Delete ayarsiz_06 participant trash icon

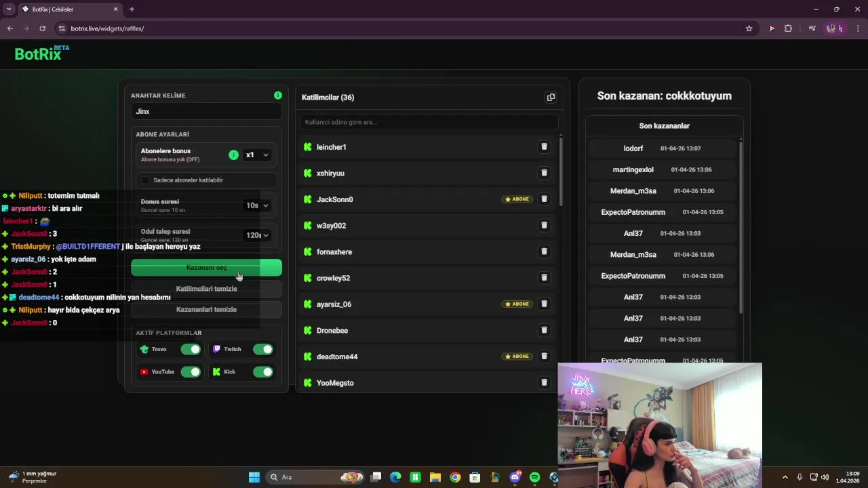pos(544,304)
